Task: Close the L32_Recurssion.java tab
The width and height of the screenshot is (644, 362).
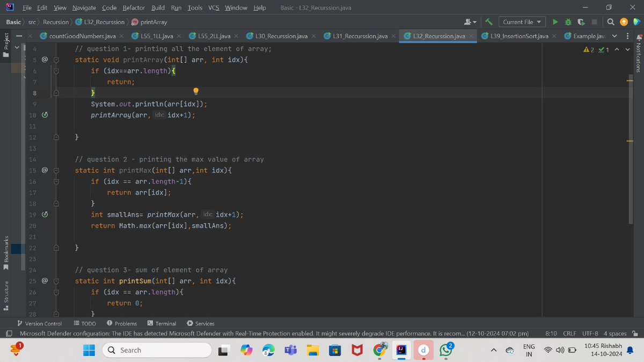Action: 471,36
